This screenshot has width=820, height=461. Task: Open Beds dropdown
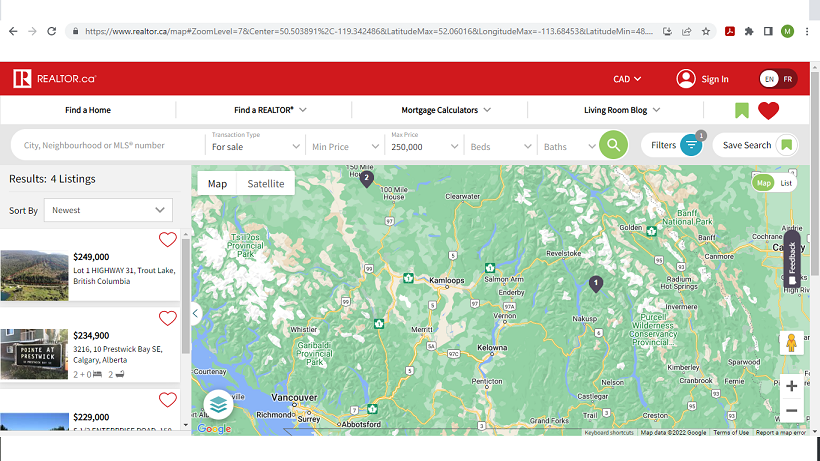(500, 146)
